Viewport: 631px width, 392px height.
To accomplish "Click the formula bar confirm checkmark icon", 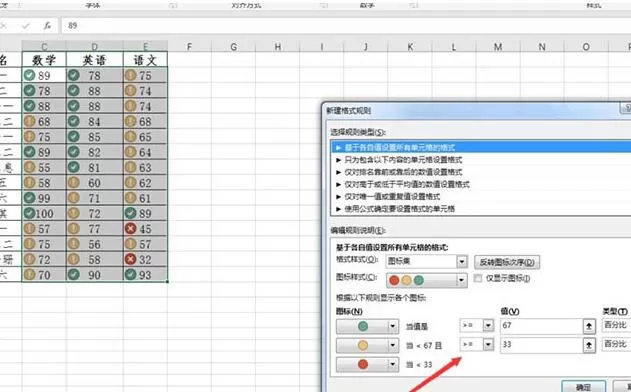I will (x=26, y=26).
